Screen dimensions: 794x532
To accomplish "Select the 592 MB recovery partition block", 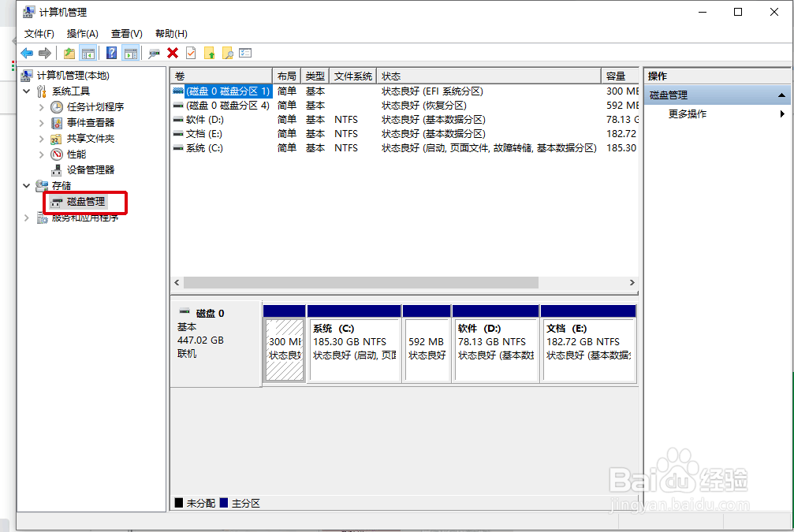I will 427,344.
